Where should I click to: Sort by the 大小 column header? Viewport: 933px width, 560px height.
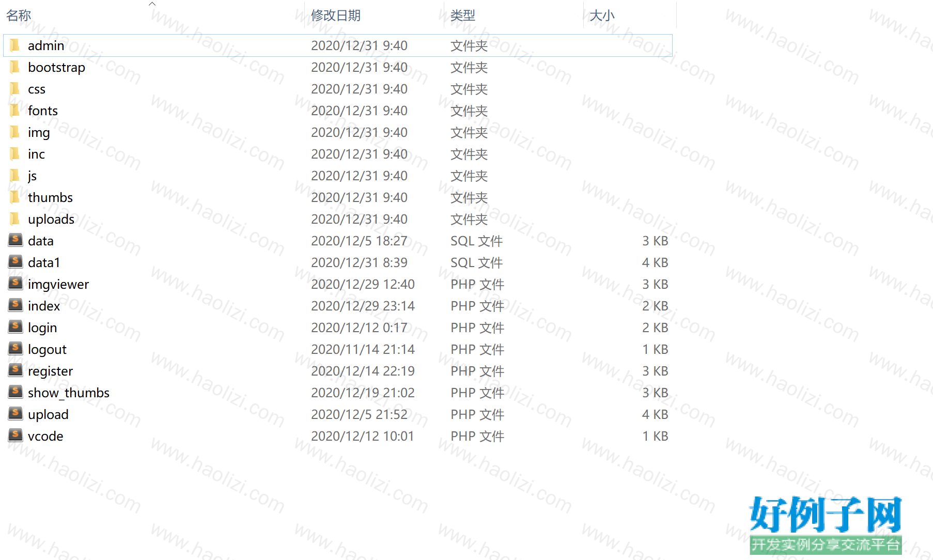click(602, 15)
